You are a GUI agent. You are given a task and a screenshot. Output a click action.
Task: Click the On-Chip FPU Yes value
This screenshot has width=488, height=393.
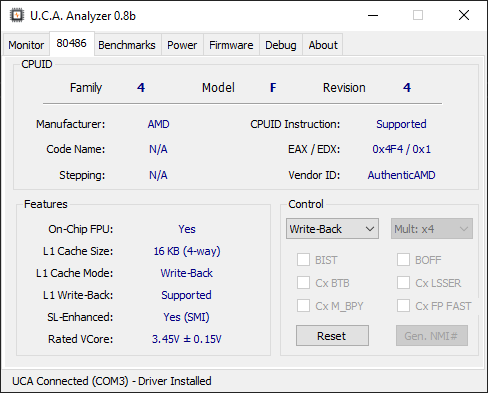[187, 229]
